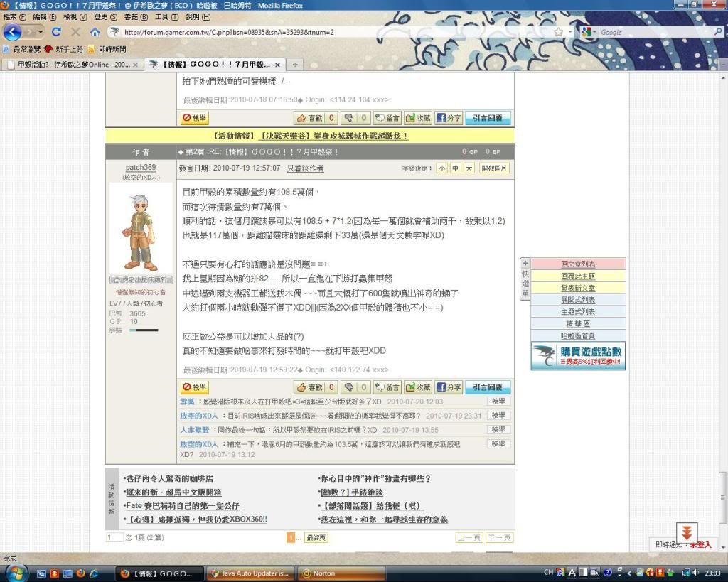The height and width of the screenshot is (582, 728).
Task: Report the second post with 檢舉 button
Action: click(x=195, y=387)
